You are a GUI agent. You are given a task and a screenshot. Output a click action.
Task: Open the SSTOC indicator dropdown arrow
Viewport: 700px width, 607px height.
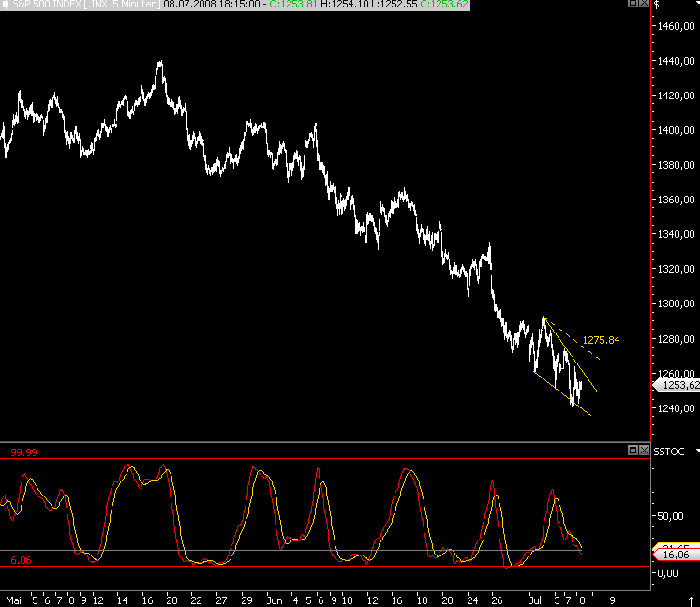point(697,451)
